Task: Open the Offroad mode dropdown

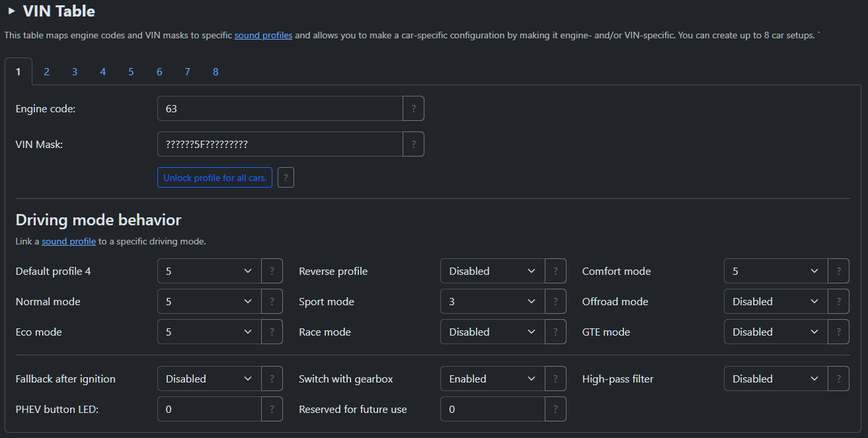Action: point(776,301)
